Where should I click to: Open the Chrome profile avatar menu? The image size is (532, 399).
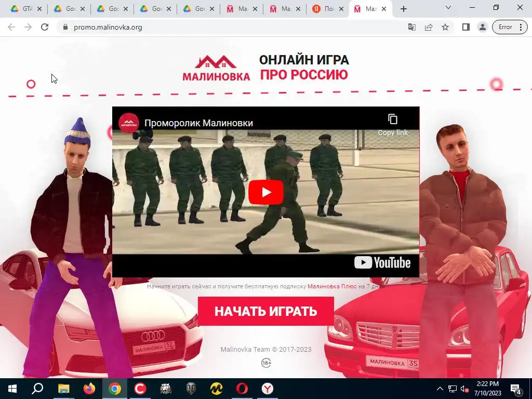pos(483,27)
